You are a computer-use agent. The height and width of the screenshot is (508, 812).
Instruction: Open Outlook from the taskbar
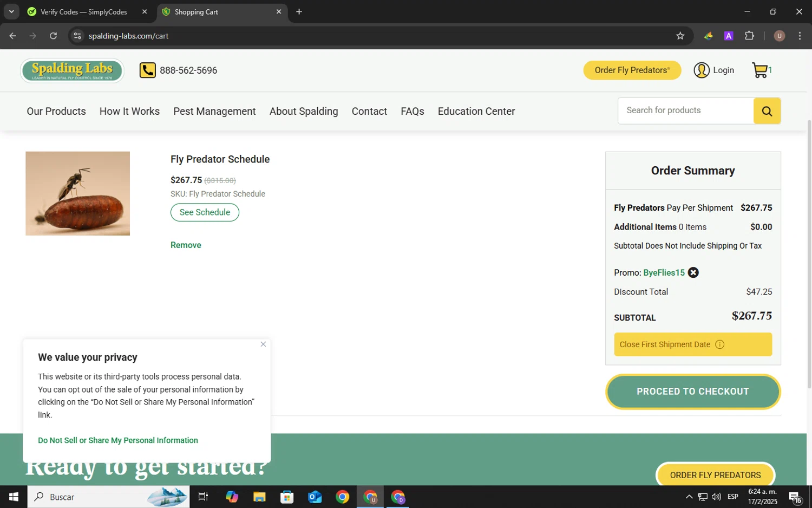coord(315,497)
